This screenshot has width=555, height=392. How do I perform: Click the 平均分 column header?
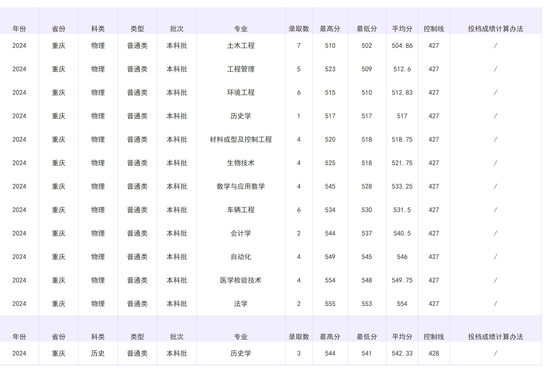402,28
